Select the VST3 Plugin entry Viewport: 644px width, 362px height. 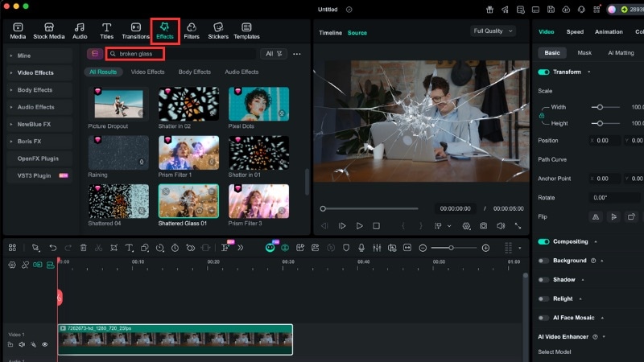39,175
